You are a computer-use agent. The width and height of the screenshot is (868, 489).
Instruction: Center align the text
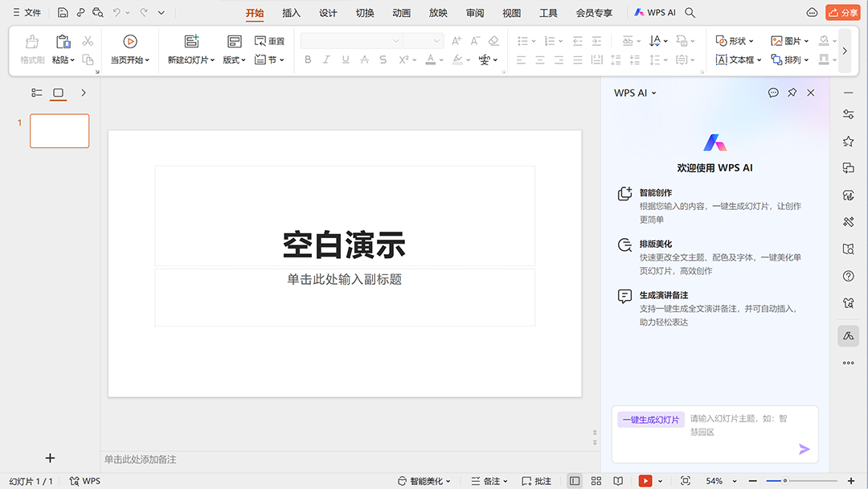pos(540,60)
